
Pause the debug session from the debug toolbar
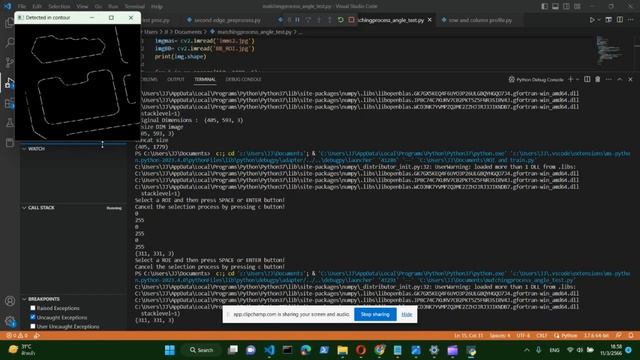(x=298, y=20)
